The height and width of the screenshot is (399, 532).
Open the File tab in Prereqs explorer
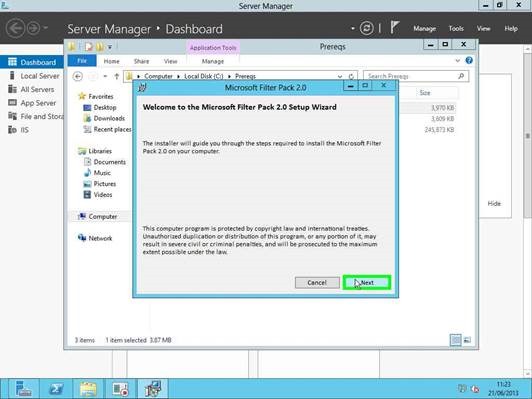pyautogui.click(x=82, y=61)
